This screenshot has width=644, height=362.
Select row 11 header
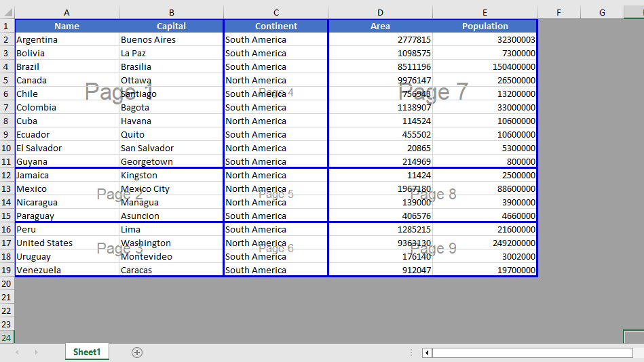click(7, 162)
